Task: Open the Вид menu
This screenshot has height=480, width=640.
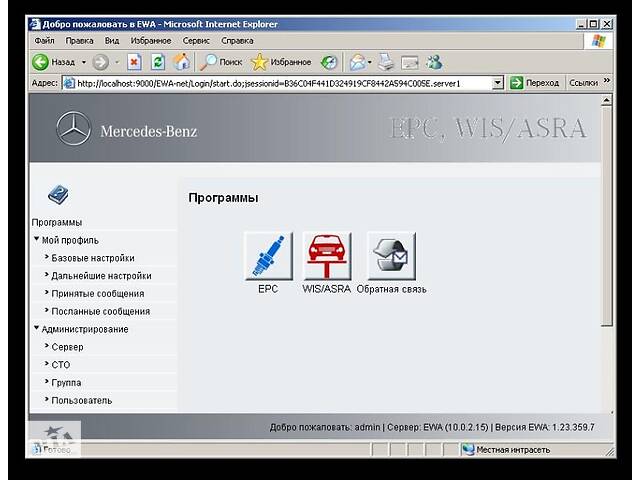Action: point(111,41)
